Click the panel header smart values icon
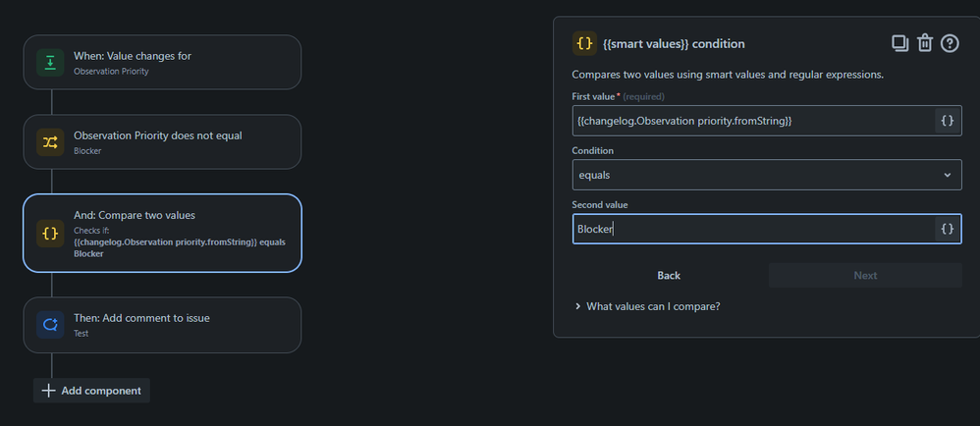This screenshot has width=980, height=426. 584,43
